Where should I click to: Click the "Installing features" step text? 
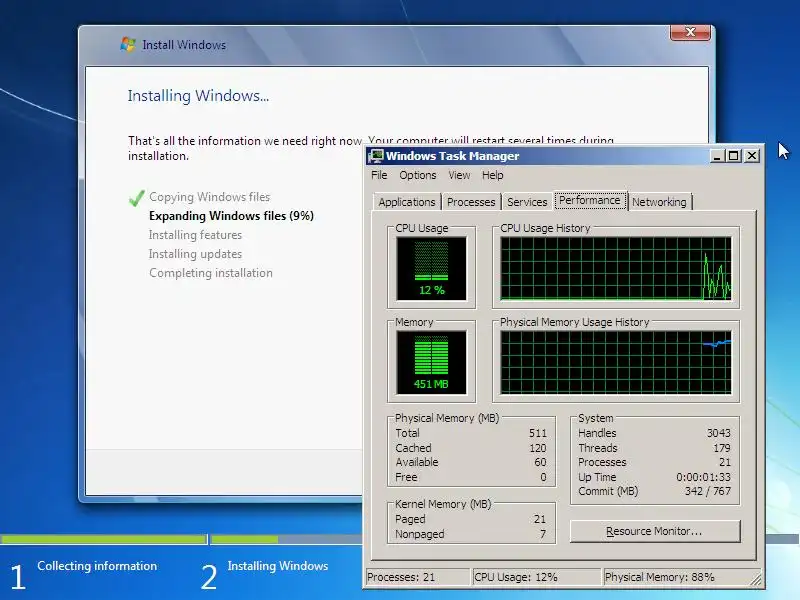[x=195, y=235]
